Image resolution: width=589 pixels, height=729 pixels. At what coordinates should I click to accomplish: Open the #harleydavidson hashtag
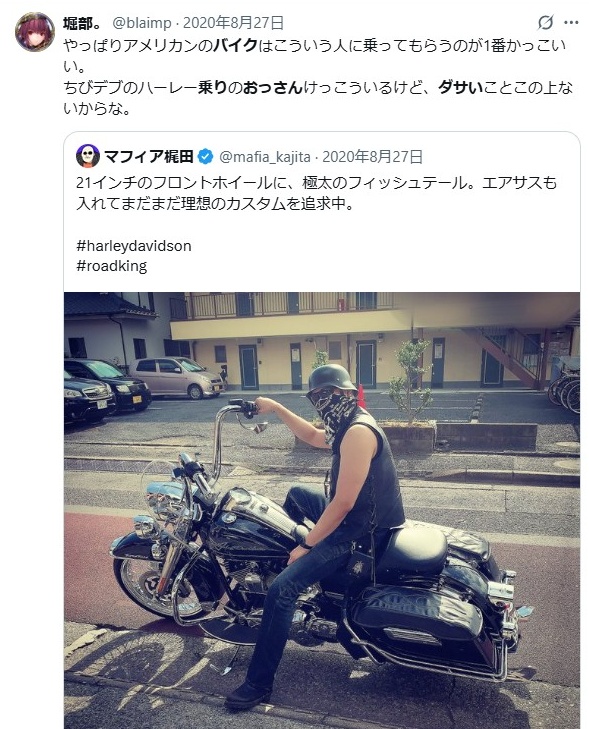[x=134, y=246]
